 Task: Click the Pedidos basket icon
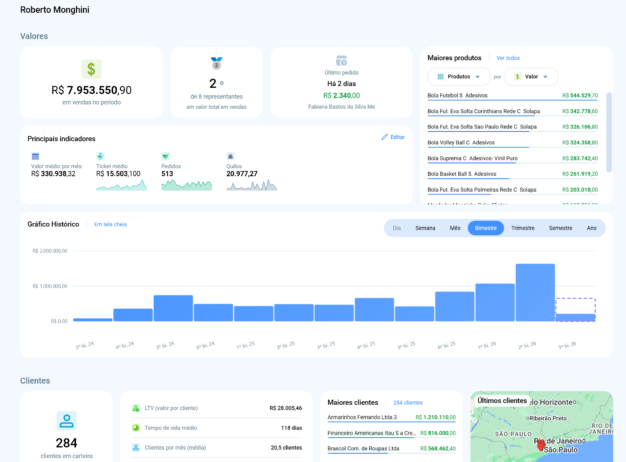[x=165, y=156]
